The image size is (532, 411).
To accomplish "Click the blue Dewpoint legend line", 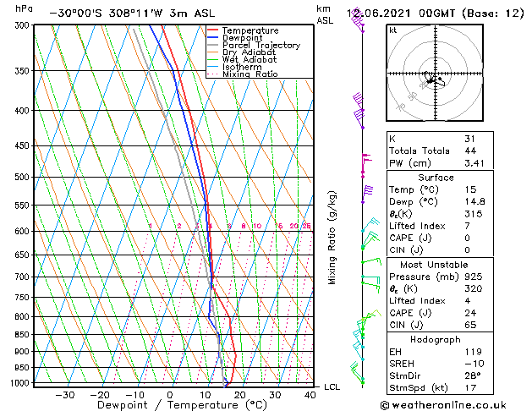I will pyautogui.click(x=212, y=37).
